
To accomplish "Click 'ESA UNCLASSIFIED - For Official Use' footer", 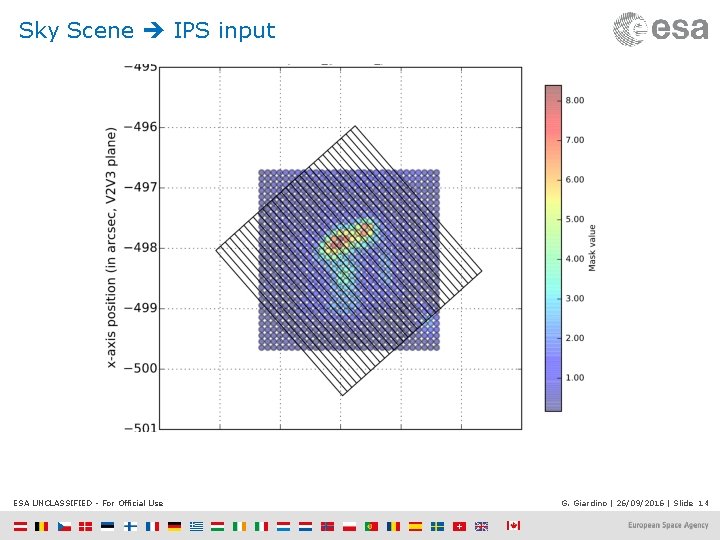I will point(88,503).
